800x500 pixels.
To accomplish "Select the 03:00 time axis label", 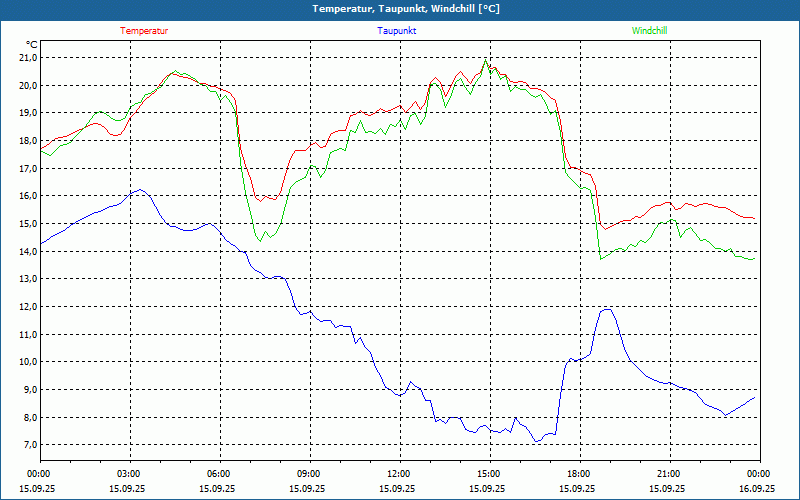I will point(129,474).
